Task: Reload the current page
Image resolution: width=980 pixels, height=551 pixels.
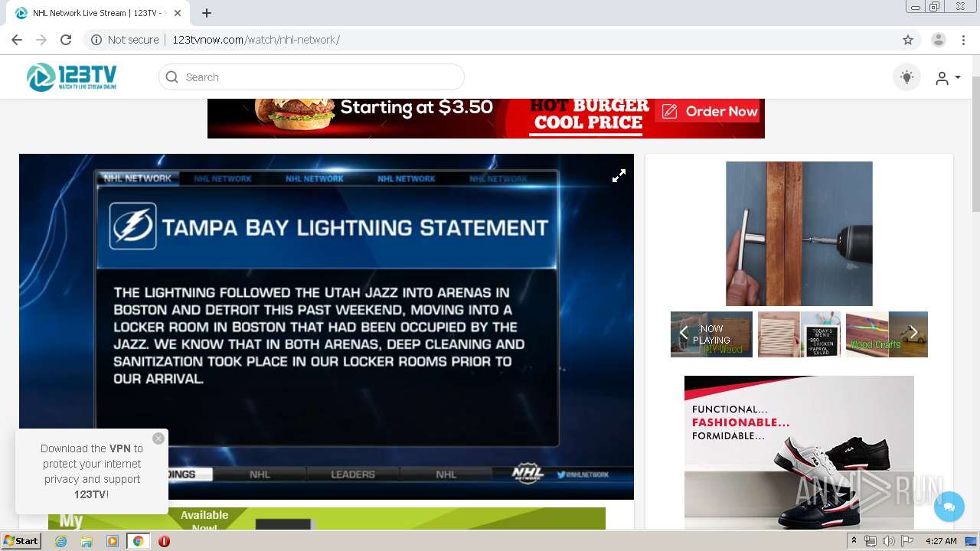Action: pos(66,40)
